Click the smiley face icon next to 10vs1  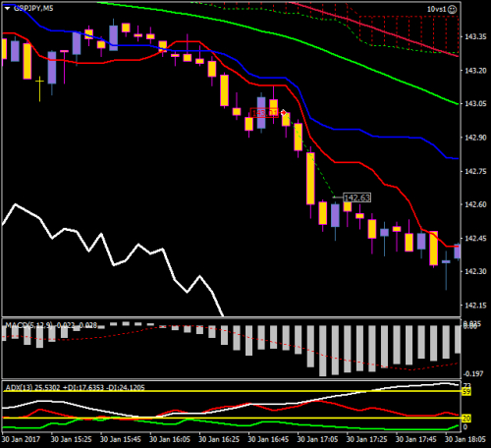(x=452, y=9)
